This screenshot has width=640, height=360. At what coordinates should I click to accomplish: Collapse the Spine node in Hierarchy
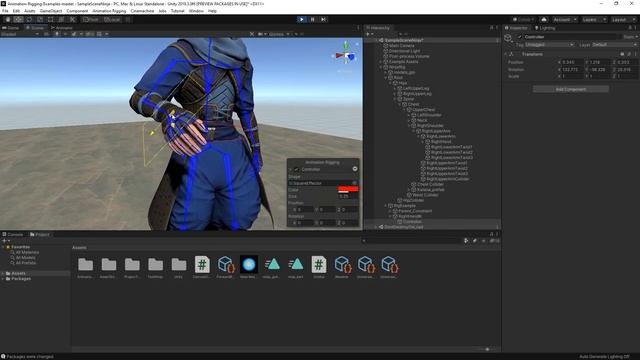click(395, 99)
